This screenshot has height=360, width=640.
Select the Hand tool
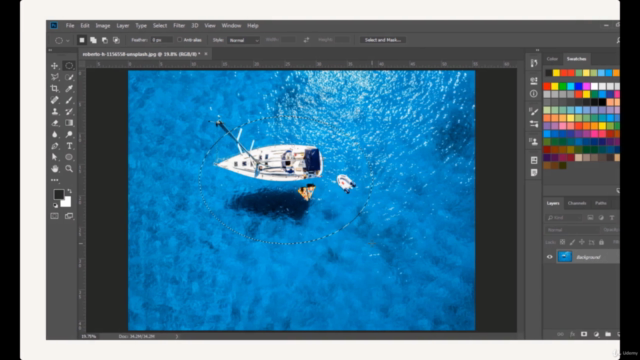point(54,169)
